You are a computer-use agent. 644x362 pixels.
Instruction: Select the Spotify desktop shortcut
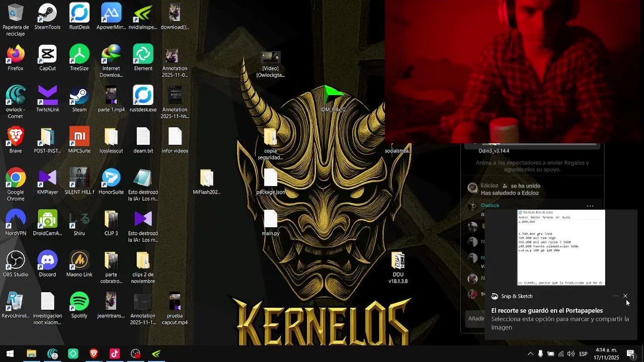click(x=79, y=305)
